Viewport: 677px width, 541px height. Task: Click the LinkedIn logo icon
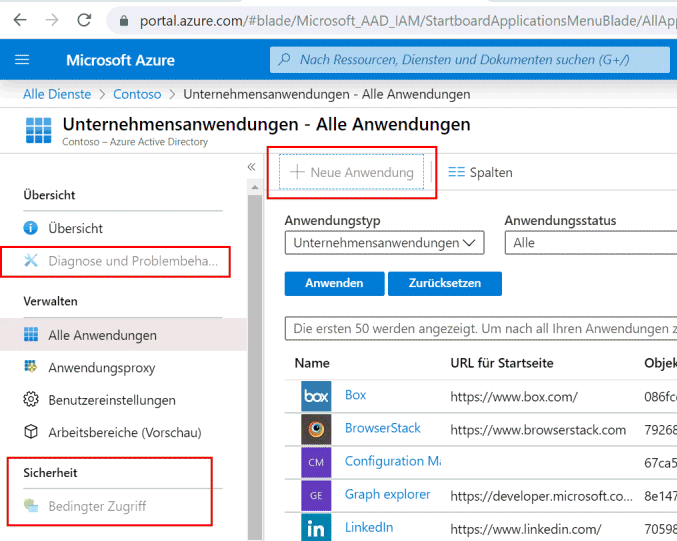coord(316,528)
